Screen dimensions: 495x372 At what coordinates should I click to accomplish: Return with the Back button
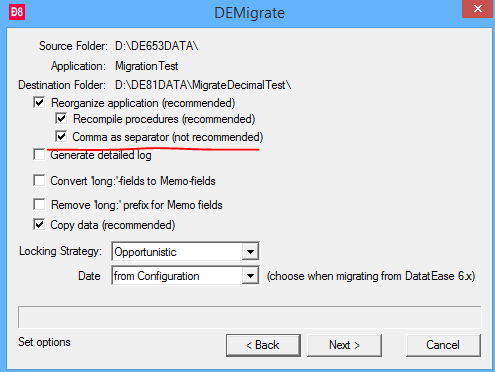click(x=263, y=345)
